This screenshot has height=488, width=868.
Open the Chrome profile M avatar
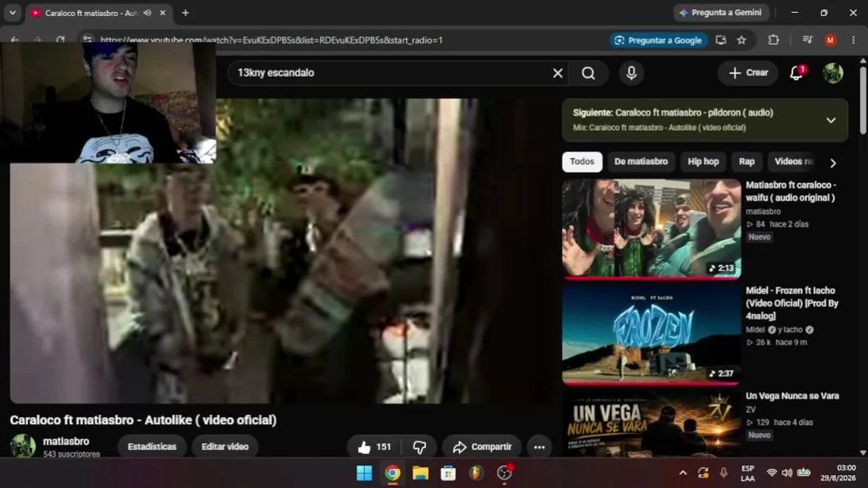pyautogui.click(x=830, y=40)
